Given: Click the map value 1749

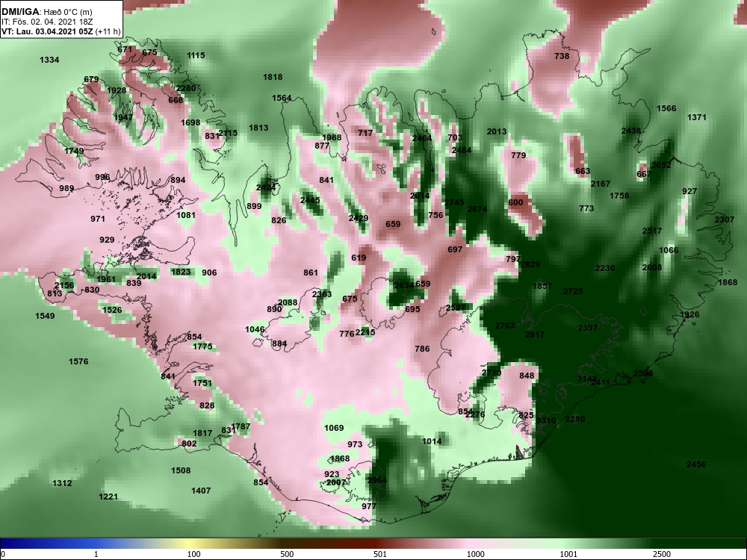Looking at the screenshot, I should coord(74,151).
